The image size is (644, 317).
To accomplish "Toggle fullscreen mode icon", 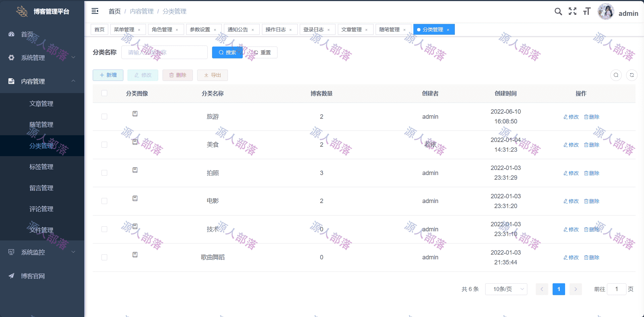I will pyautogui.click(x=573, y=11).
